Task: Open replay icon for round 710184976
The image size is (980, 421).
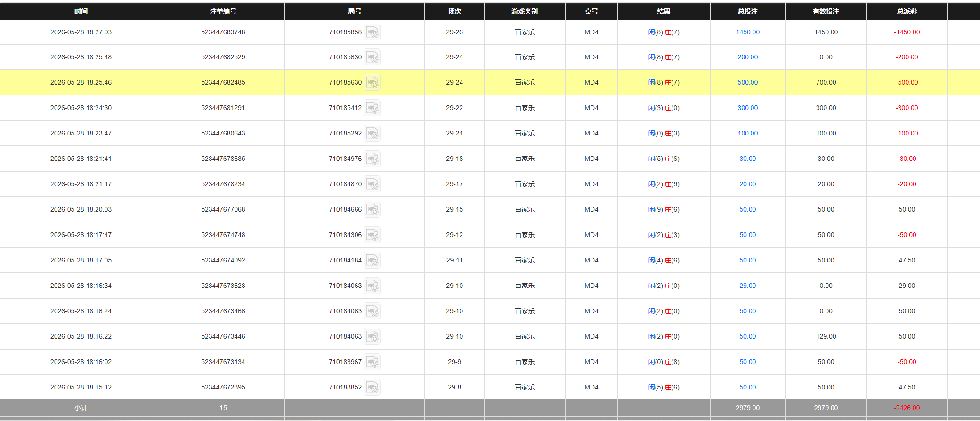Action: pyautogui.click(x=372, y=159)
